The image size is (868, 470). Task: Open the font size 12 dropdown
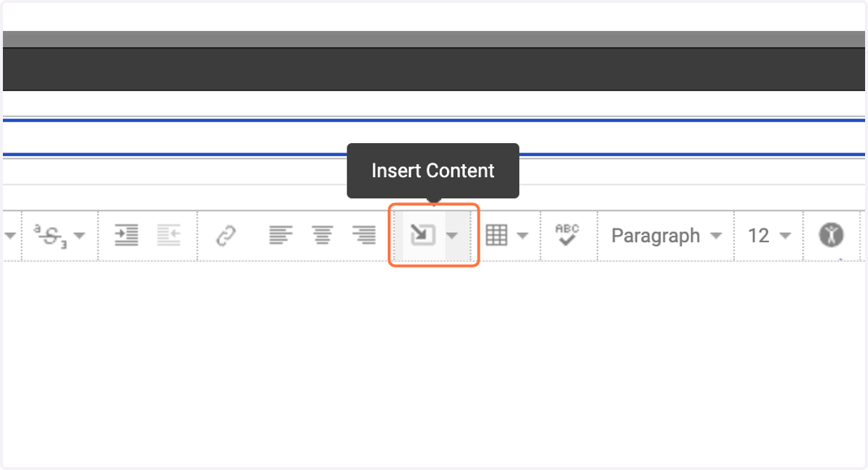(x=769, y=236)
